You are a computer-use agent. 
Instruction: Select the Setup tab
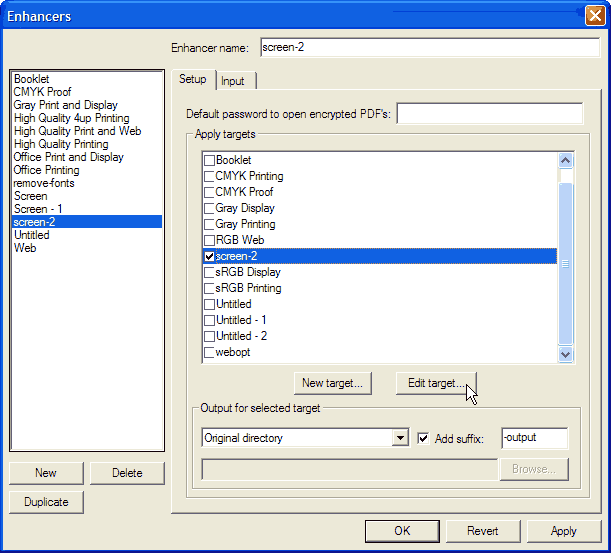[192, 80]
